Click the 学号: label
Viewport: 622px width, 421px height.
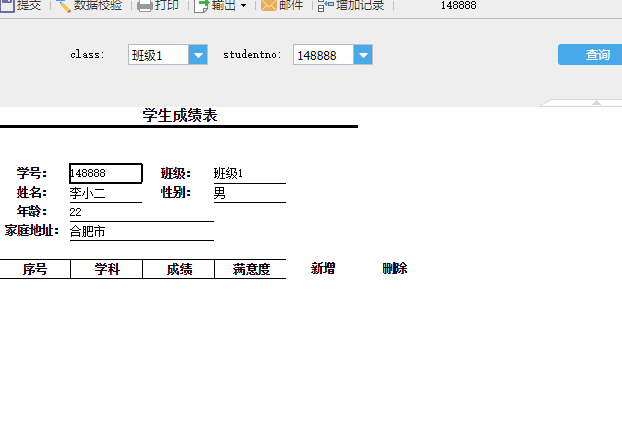coord(32,173)
